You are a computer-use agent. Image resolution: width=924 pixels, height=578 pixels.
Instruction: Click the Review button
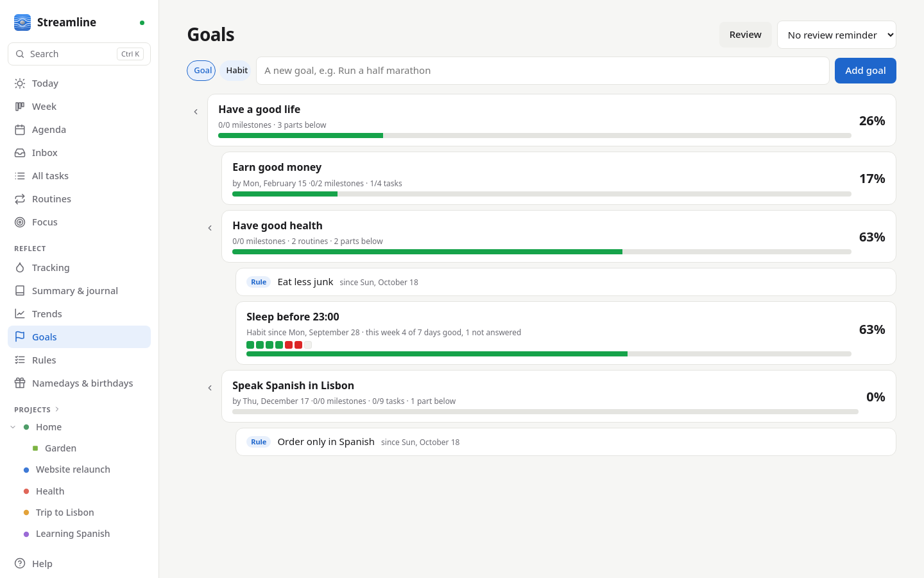745,35
